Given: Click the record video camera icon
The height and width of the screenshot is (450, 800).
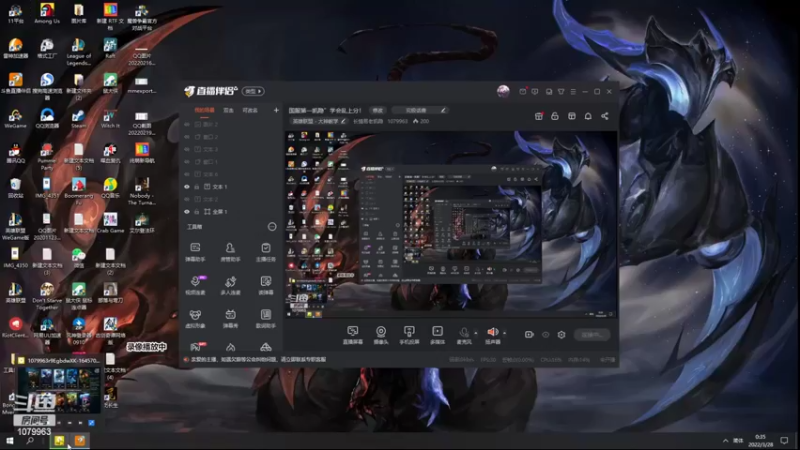Looking at the screenshot, I should [529, 335].
